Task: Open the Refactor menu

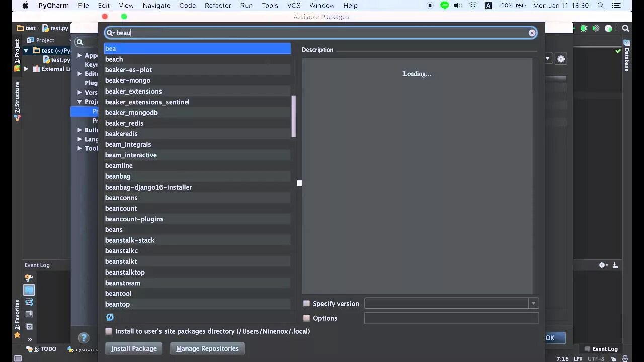Action: (218, 6)
